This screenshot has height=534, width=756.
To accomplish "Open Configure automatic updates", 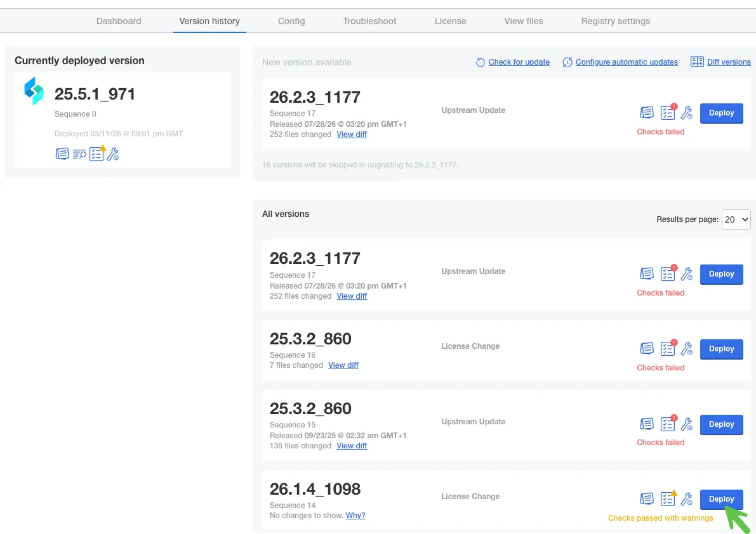I will click(x=627, y=62).
